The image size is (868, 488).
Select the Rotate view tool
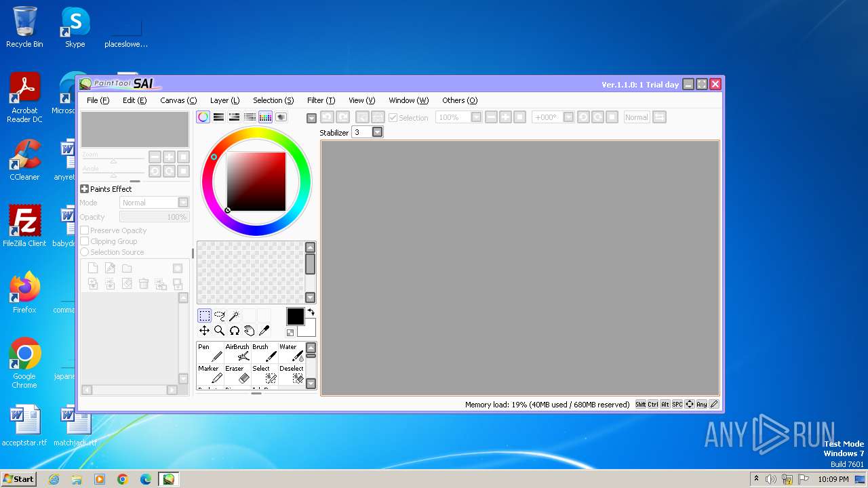(234, 331)
